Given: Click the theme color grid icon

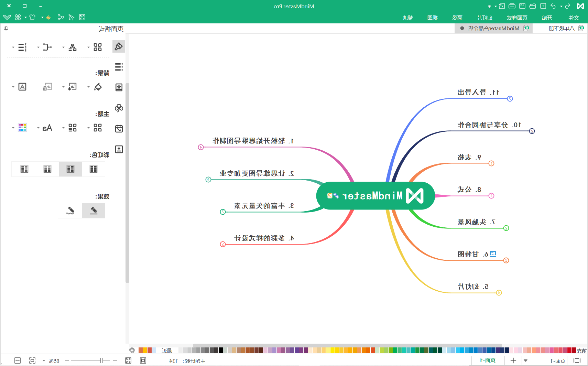Looking at the screenshot, I should 22,128.
